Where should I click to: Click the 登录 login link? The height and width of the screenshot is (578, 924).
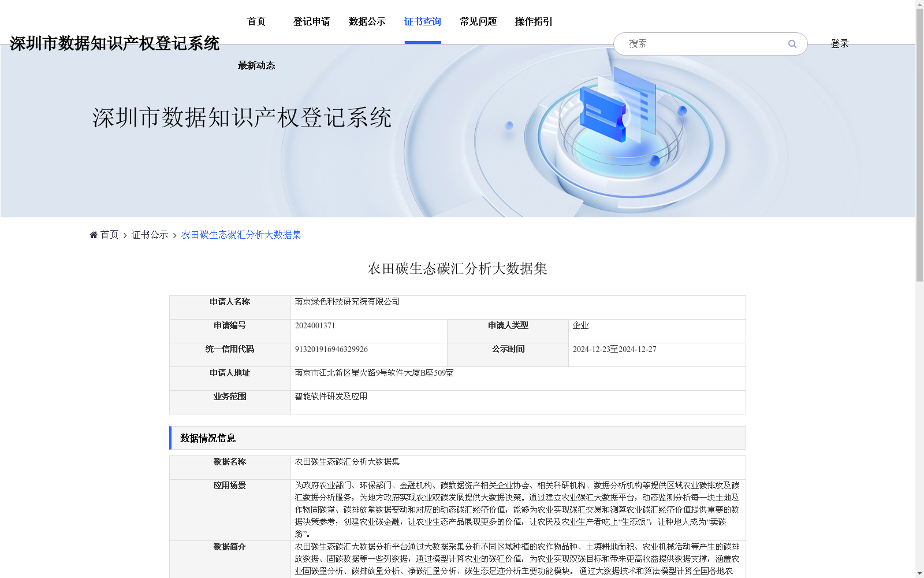pyautogui.click(x=840, y=43)
